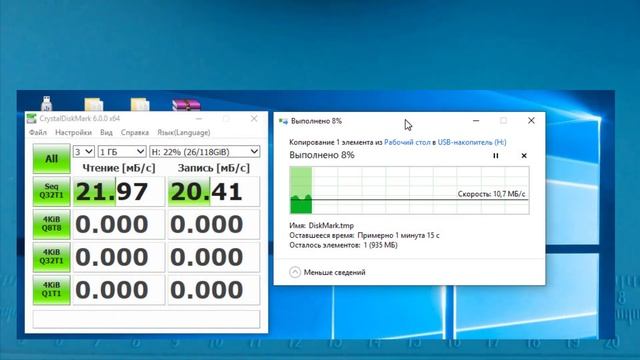Image resolution: width=640 pixels, height=360 pixels.
Task: Click the copy speed progress graph
Action: click(409, 190)
